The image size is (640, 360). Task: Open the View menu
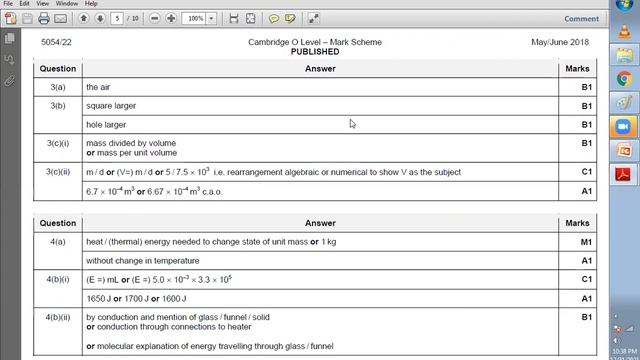coord(42,3)
